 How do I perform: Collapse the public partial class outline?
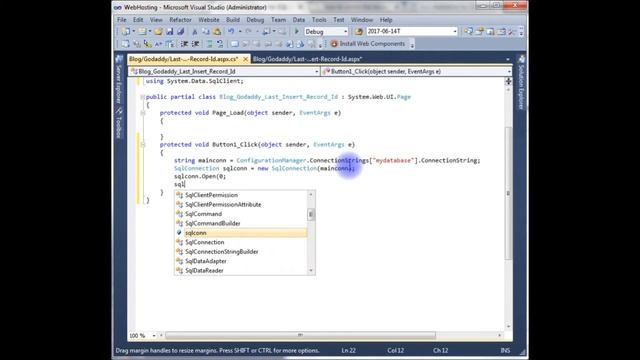click(142, 97)
